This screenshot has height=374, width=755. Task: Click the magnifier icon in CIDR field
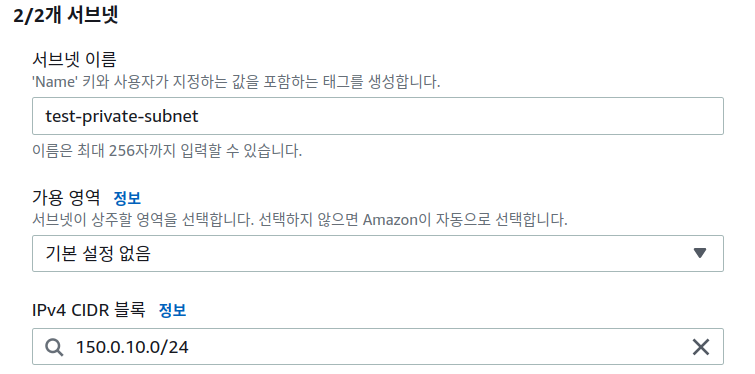tap(54, 347)
